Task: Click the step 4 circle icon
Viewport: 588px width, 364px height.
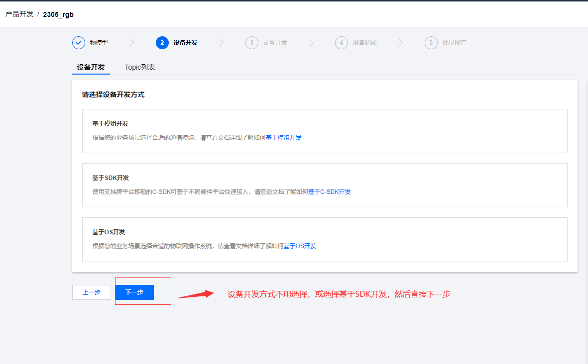Action: (x=341, y=43)
